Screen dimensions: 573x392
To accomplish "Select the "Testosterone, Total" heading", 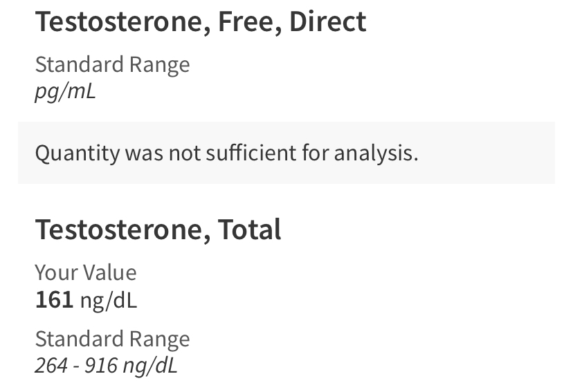I will [158, 230].
